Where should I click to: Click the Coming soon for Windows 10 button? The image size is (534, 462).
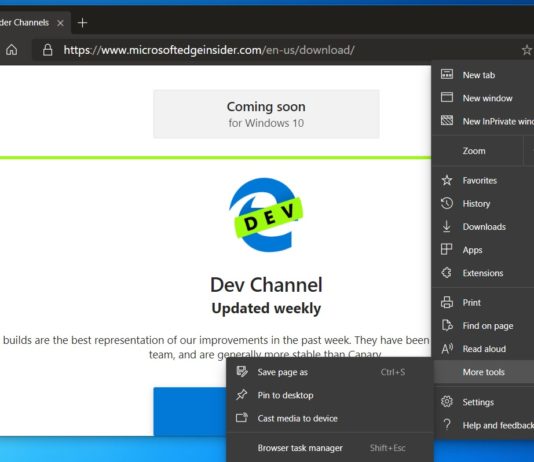266,114
